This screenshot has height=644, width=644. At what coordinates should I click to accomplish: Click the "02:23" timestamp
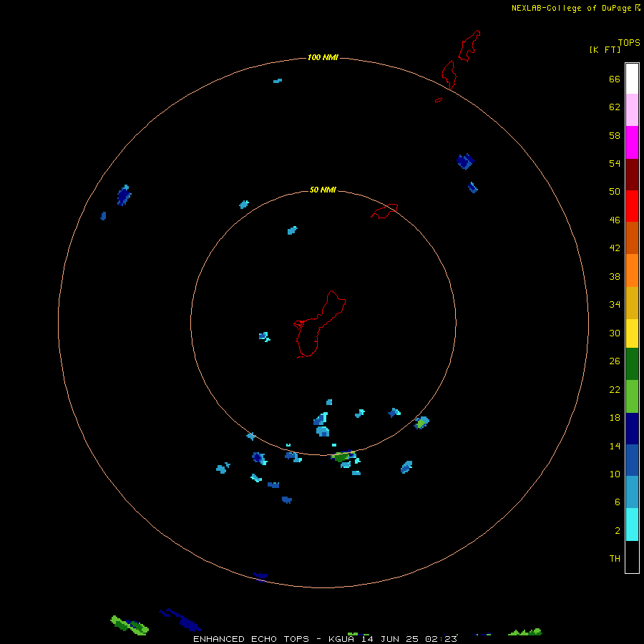point(441,639)
